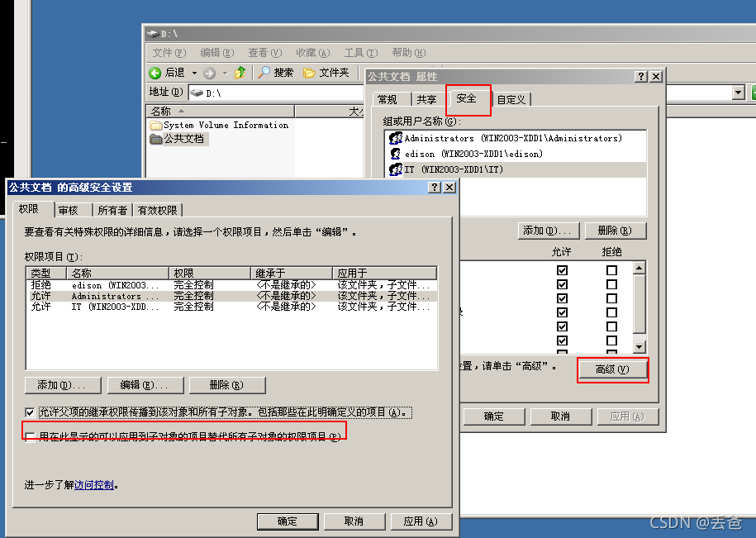Open the 查看(V) menu
The image size is (756, 538).
point(264,53)
